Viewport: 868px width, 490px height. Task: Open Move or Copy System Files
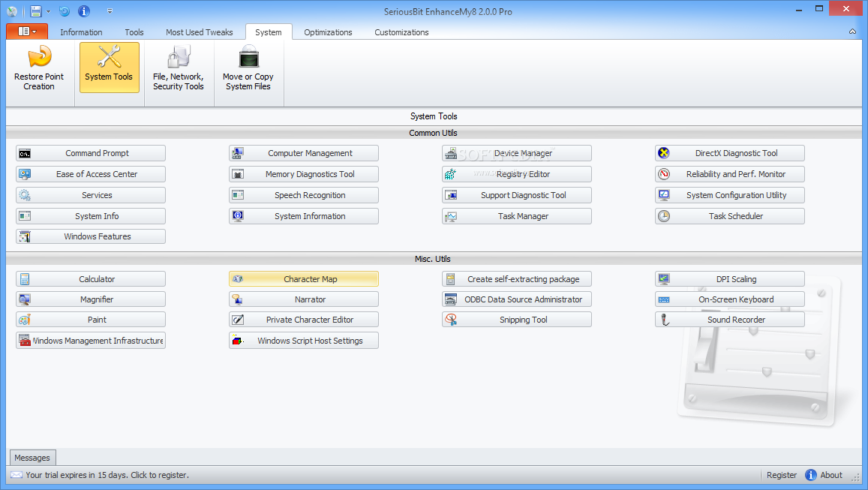[x=248, y=68]
